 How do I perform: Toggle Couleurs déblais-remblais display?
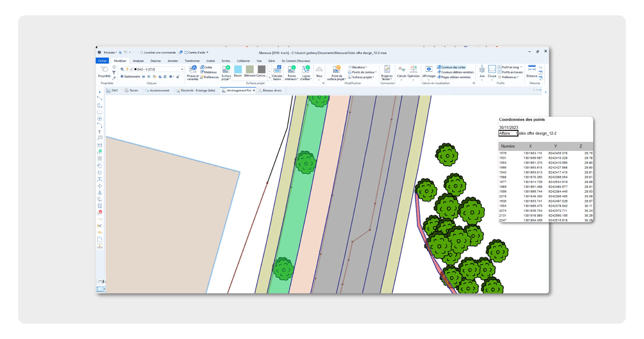point(455,72)
